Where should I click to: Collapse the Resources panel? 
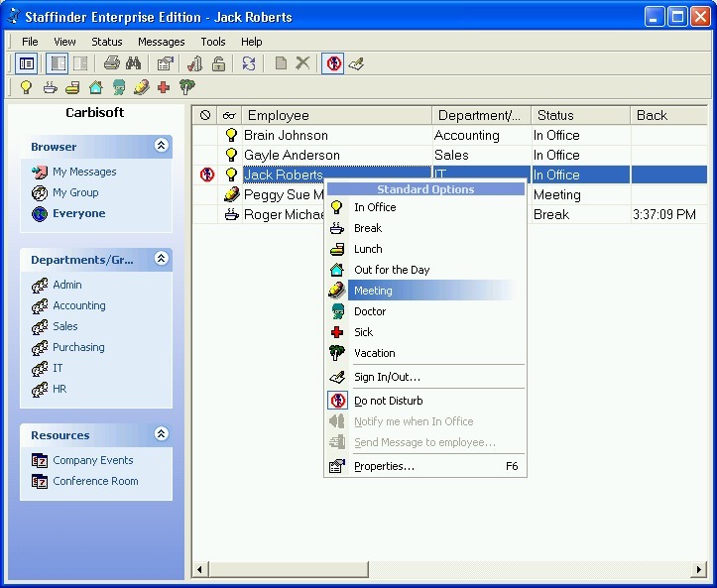[x=161, y=434]
